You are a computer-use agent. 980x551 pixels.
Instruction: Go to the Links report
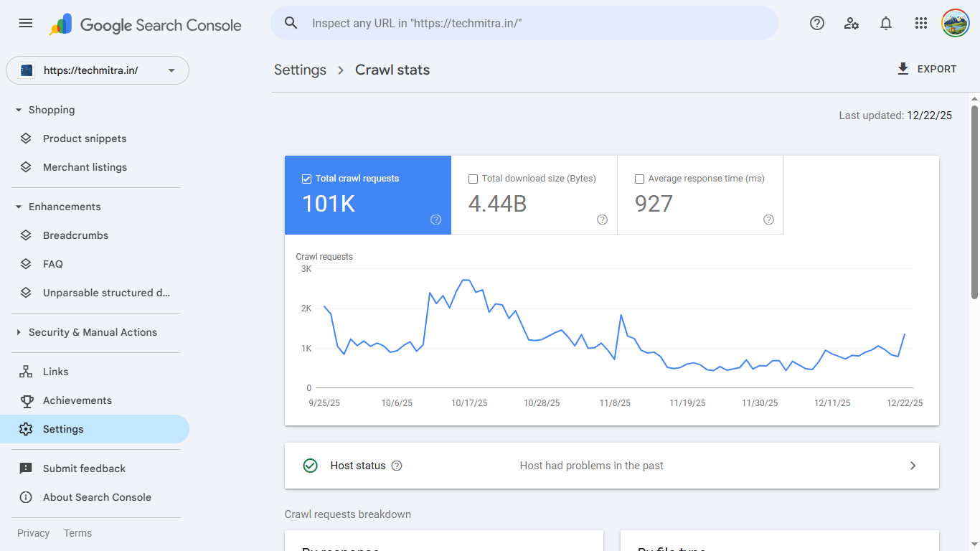tap(55, 372)
